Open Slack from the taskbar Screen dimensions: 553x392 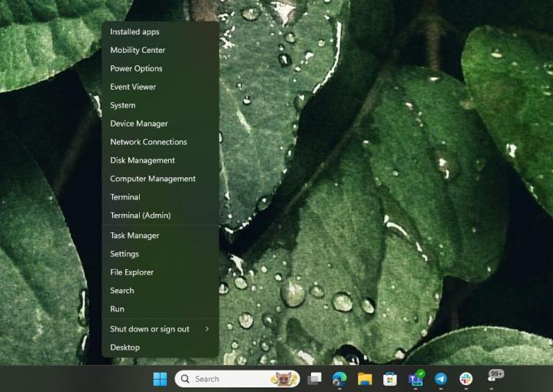466,379
